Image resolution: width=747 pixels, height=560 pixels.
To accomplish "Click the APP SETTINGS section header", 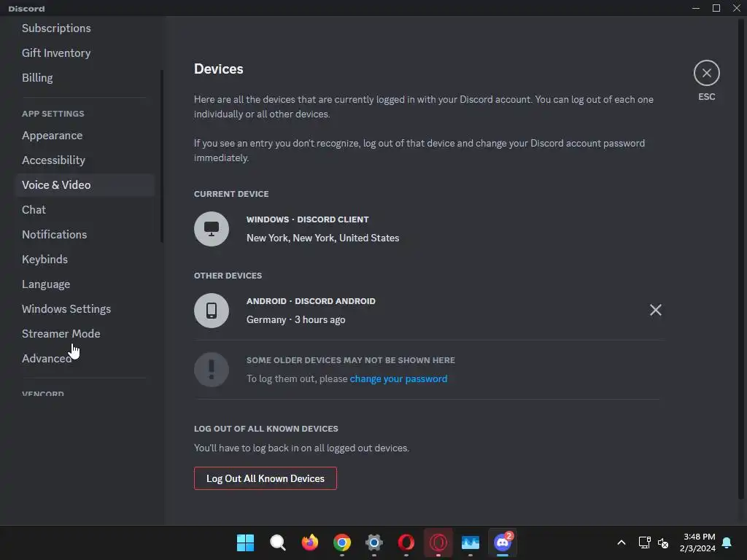I will pos(53,114).
